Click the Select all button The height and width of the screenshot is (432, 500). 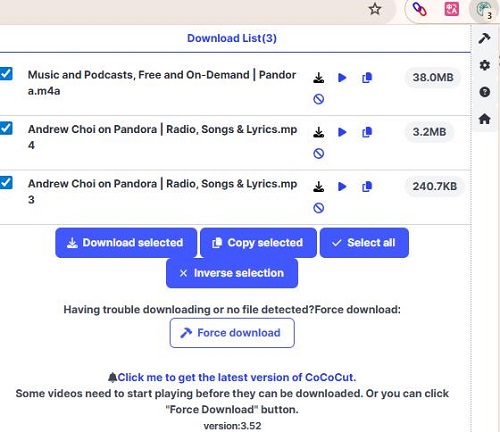(x=364, y=243)
